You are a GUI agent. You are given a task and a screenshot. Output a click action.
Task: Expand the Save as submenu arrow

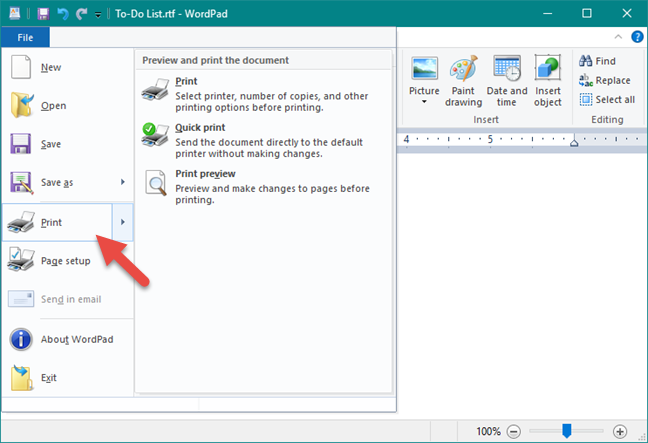(123, 182)
